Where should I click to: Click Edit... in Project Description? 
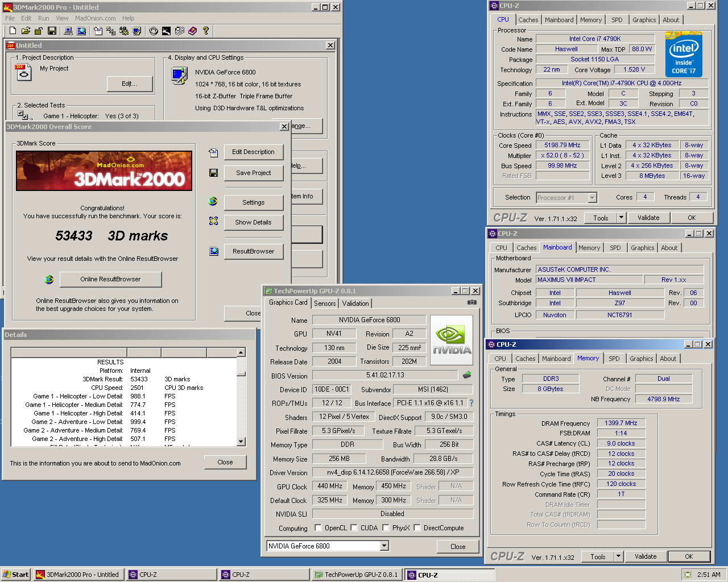tap(129, 84)
